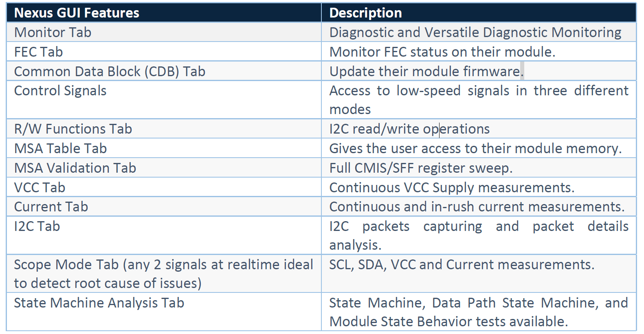Image resolution: width=644 pixels, height=334 pixels.
Task: Select the "Monitor Tab" cell
Action: tap(53, 33)
